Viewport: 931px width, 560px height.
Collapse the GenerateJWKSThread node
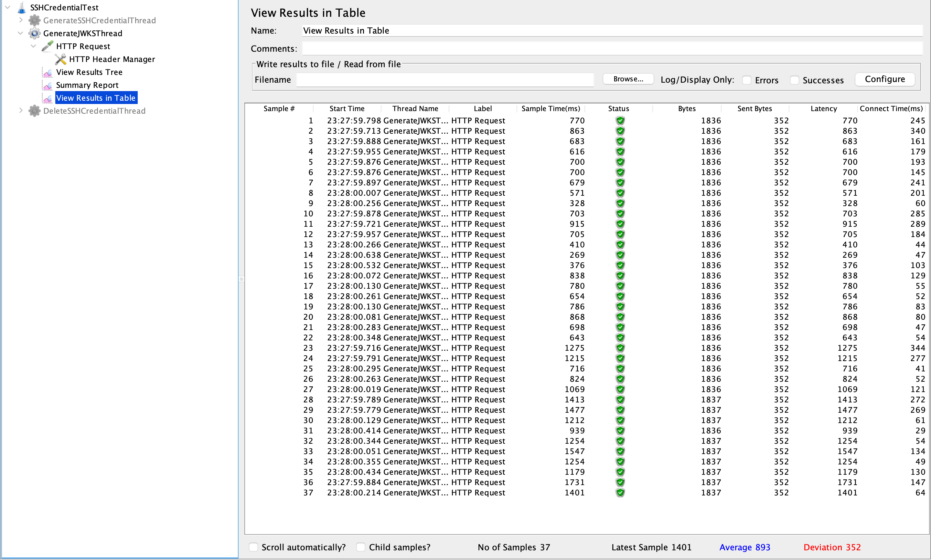21,33
